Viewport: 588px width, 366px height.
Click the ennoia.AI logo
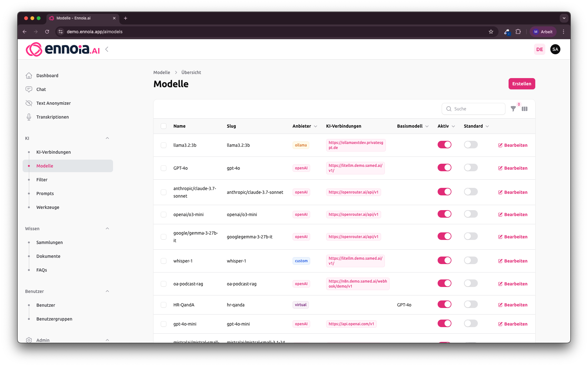pyautogui.click(x=63, y=49)
